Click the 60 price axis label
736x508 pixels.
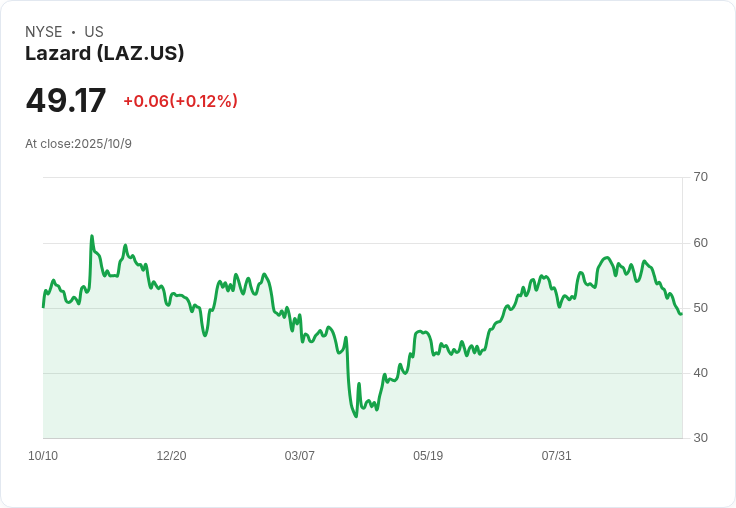click(700, 243)
